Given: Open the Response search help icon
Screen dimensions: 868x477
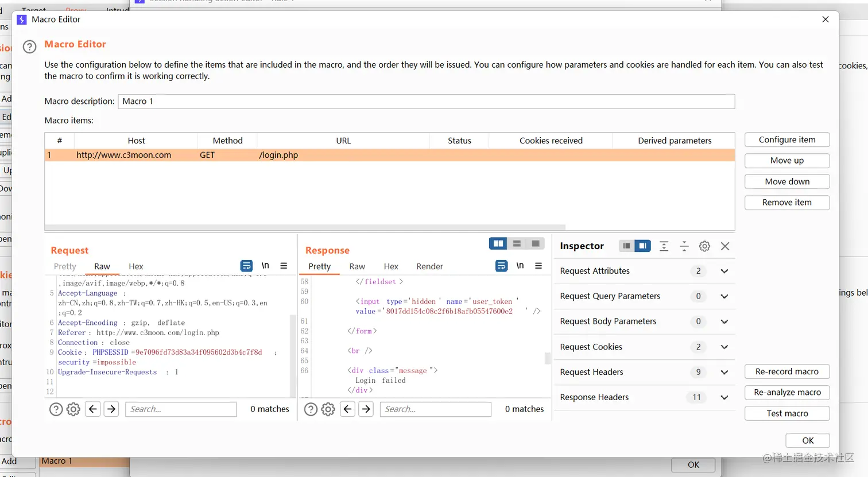Looking at the screenshot, I should point(311,409).
